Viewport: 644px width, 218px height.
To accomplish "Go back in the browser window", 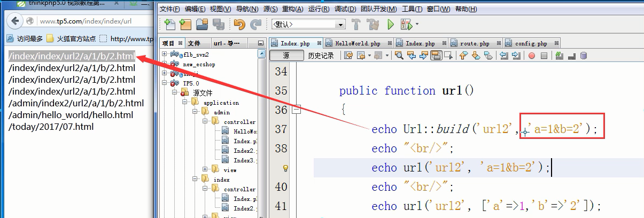I will tap(15, 21).
